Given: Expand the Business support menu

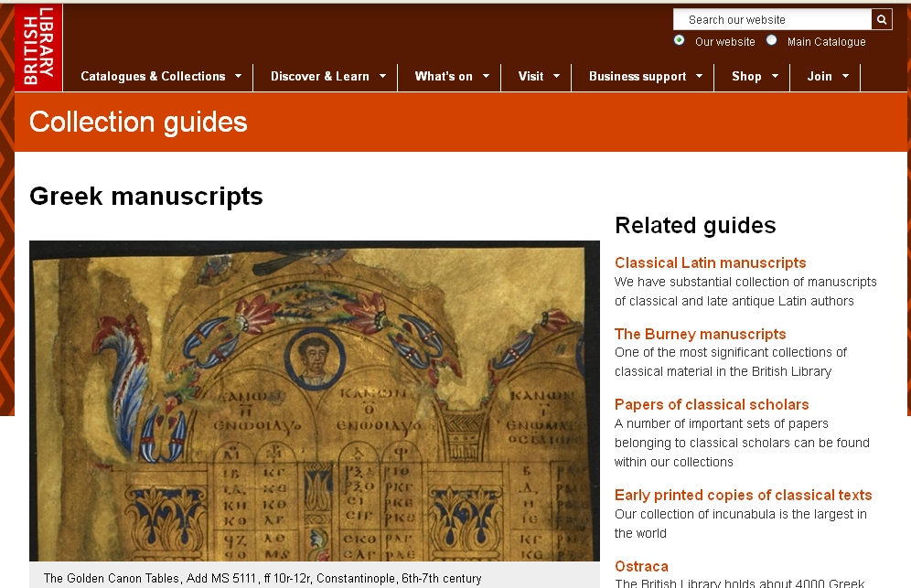Looking at the screenshot, I should coord(643,77).
